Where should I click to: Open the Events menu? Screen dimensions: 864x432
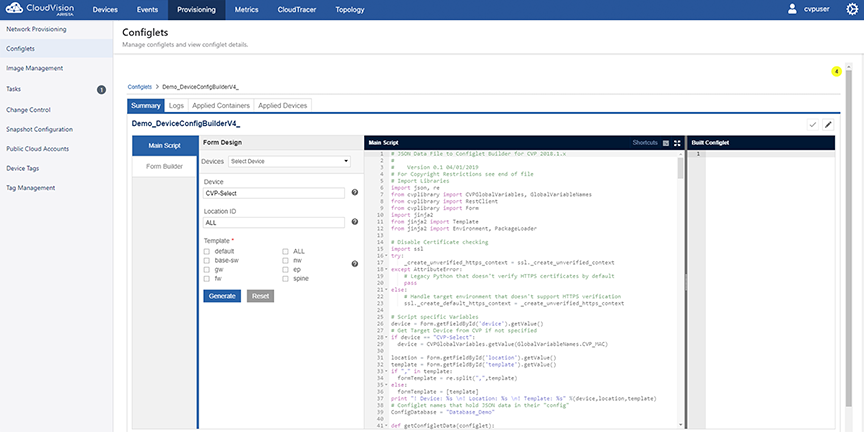(148, 10)
